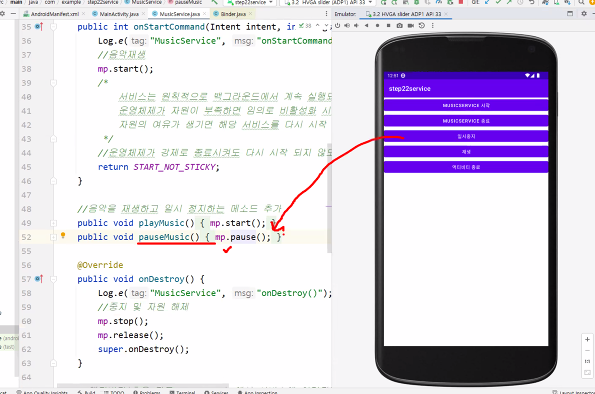Open emulator snapshots clock icon

click(x=422, y=25)
